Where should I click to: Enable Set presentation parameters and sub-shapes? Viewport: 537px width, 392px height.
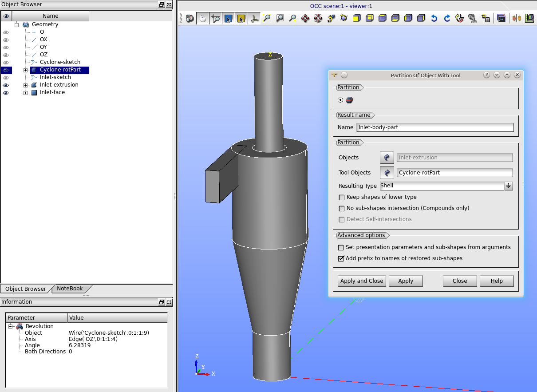coord(341,247)
